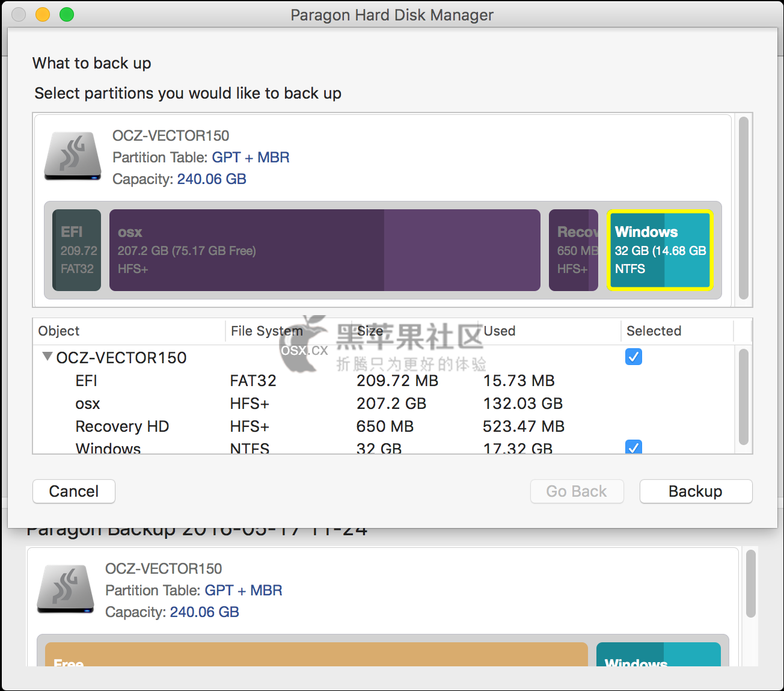Click the 132.03 GB used cell
Screen dimensions: 784x691
pyautogui.click(x=523, y=404)
